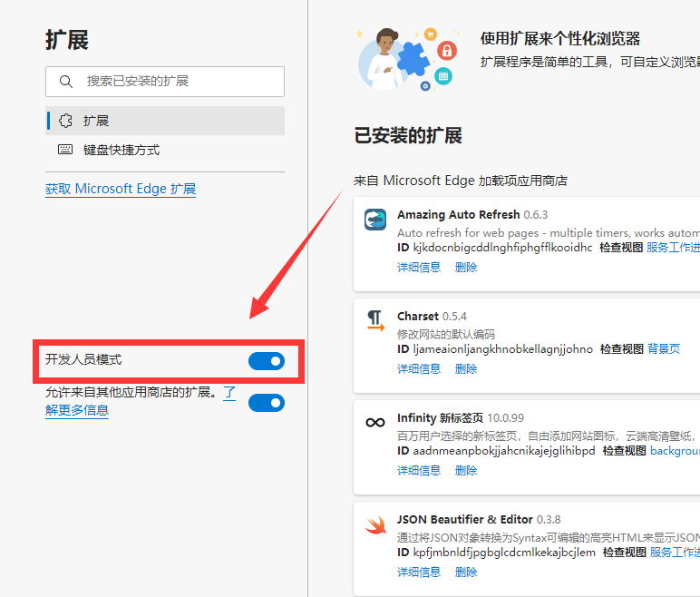Click the Infinity extension icon
The width and height of the screenshot is (700, 597).
tap(375, 422)
